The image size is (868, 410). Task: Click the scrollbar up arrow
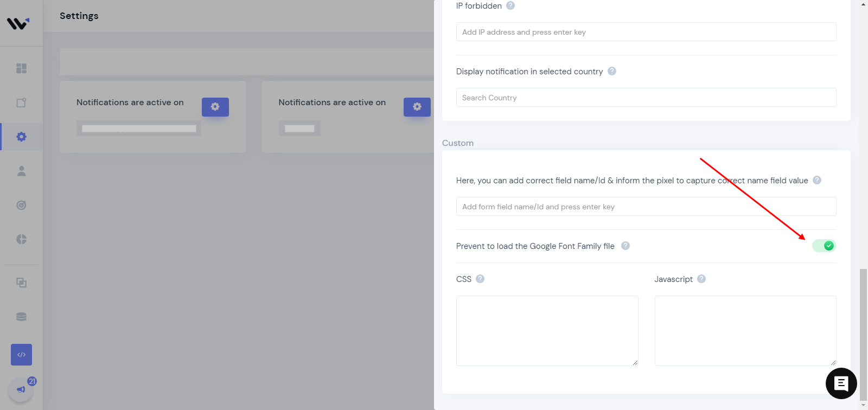(x=864, y=4)
